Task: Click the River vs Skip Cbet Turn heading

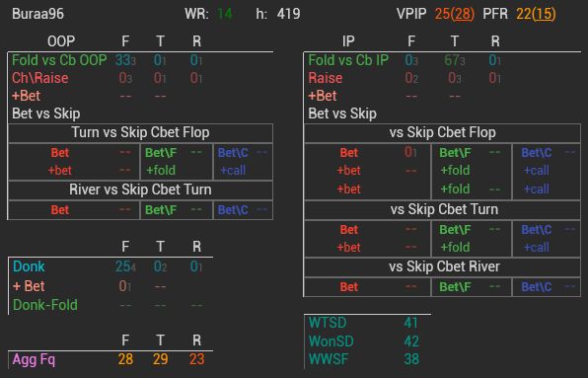Action: (140, 189)
